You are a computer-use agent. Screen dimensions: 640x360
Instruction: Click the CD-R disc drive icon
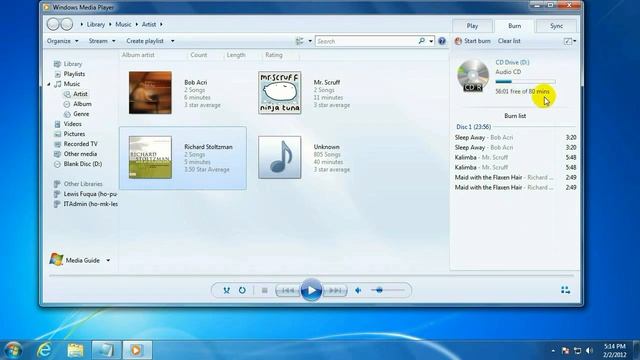473,76
